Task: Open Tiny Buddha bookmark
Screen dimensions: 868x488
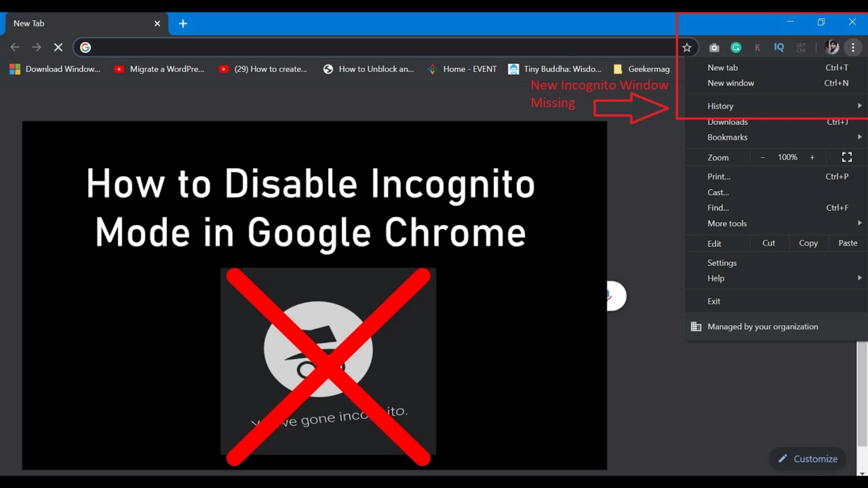Action: click(x=555, y=69)
